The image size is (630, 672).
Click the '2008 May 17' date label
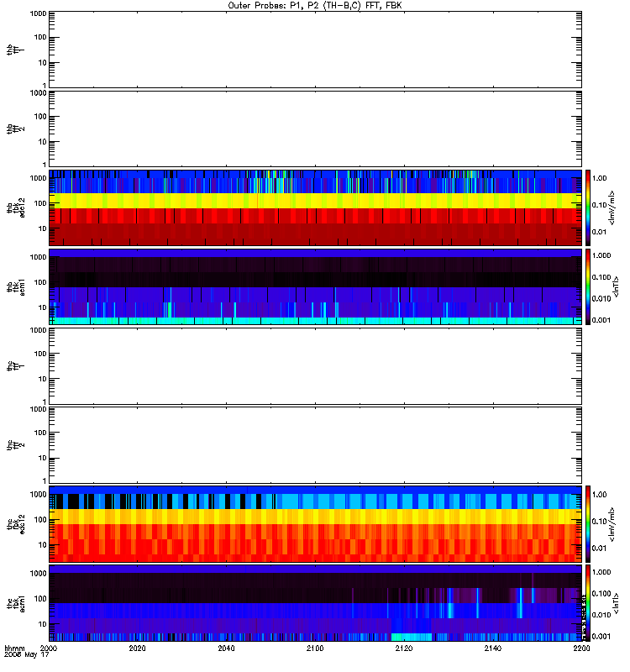(x=27, y=655)
